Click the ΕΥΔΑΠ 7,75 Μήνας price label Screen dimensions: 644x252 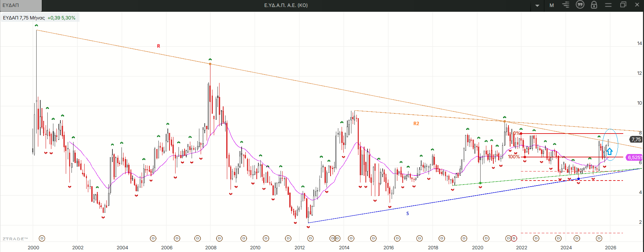coord(24,18)
